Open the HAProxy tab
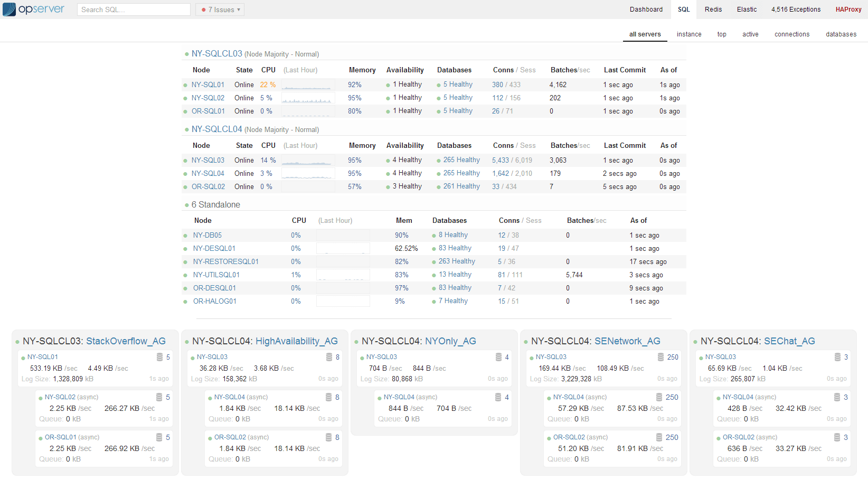868x479 pixels. pos(848,10)
